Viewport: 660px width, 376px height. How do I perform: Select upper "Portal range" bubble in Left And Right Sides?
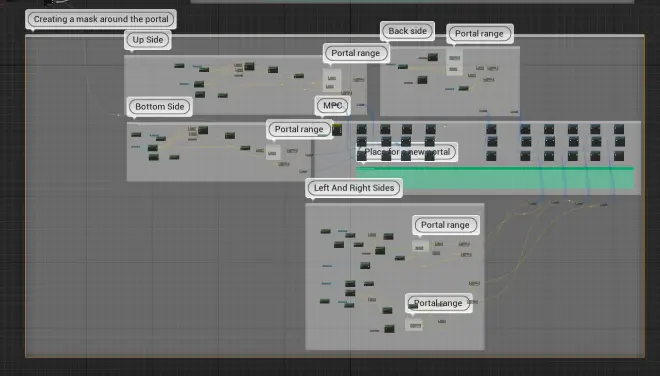point(445,225)
